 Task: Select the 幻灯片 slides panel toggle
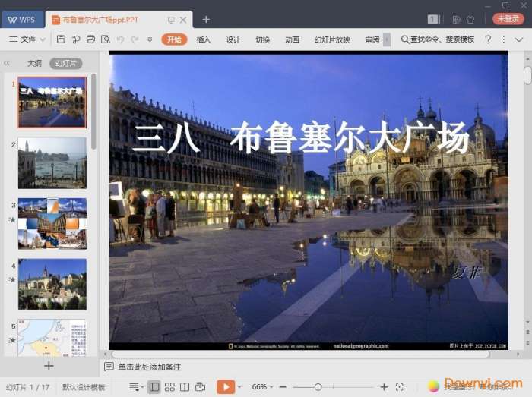(x=65, y=64)
